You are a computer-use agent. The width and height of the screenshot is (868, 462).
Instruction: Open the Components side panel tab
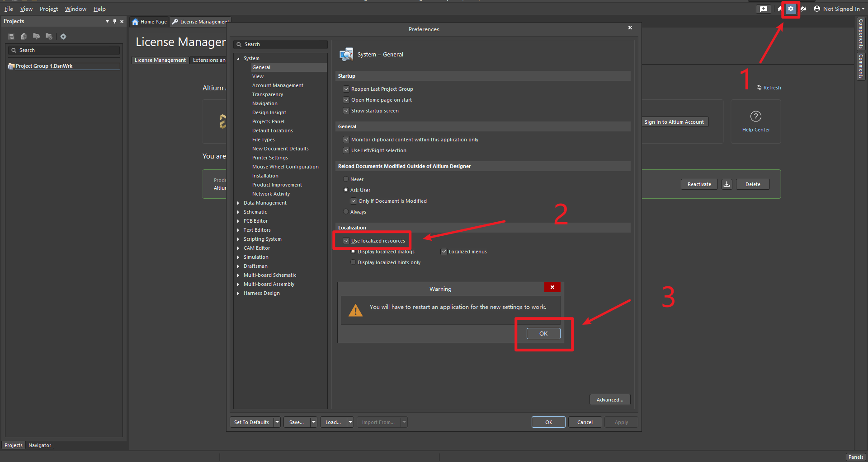click(x=861, y=34)
